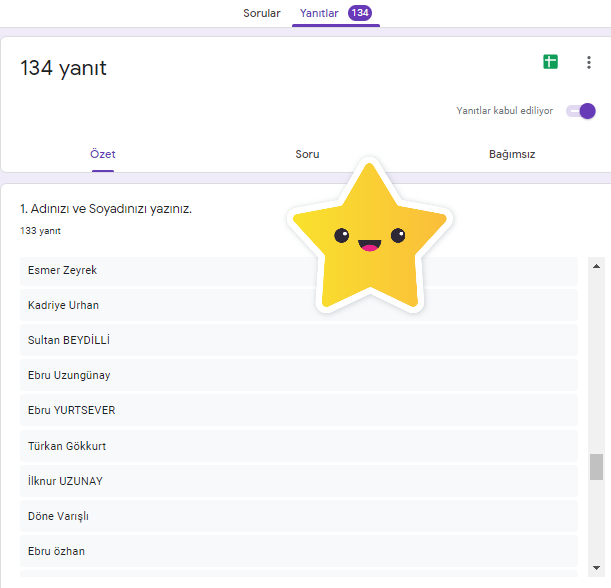
Task: Click the smiling star sticker
Action: [370, 238]
